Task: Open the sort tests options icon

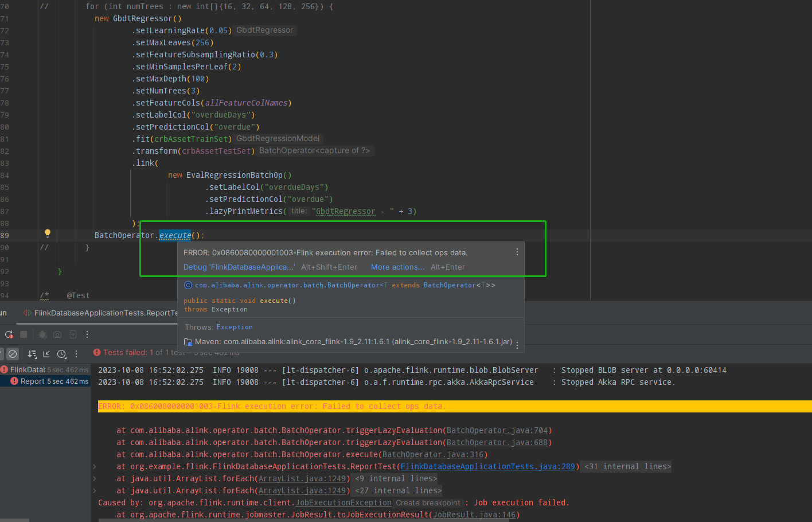Action: tap(32, 354)
